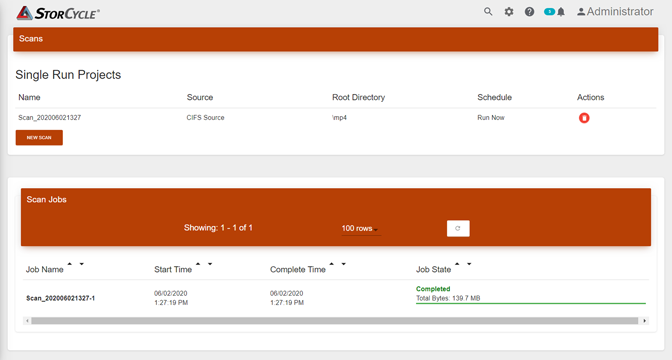Open the settings gear icon

point(509,12)
